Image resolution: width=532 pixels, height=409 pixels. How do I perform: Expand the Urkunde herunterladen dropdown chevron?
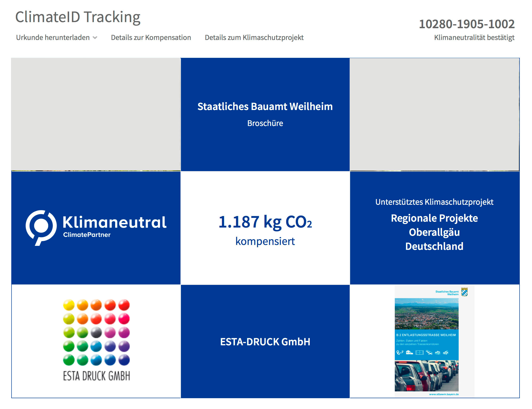coord(95,38)
